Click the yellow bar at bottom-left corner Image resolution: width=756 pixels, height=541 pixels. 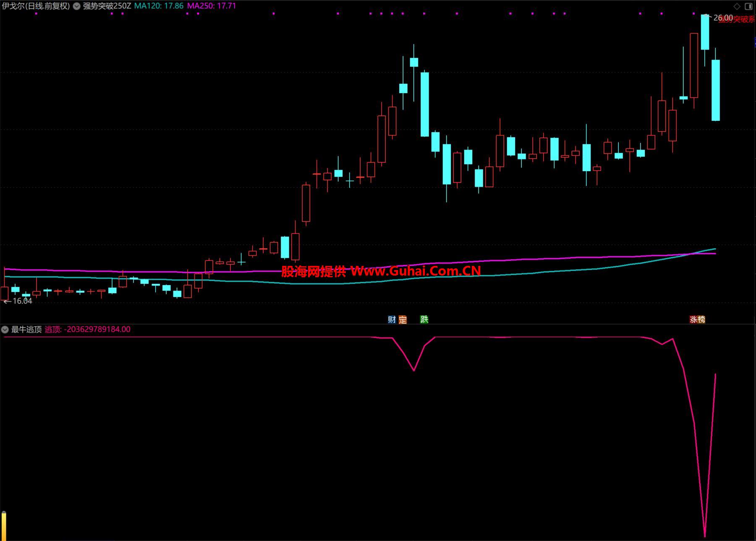(x=4, y=526)
